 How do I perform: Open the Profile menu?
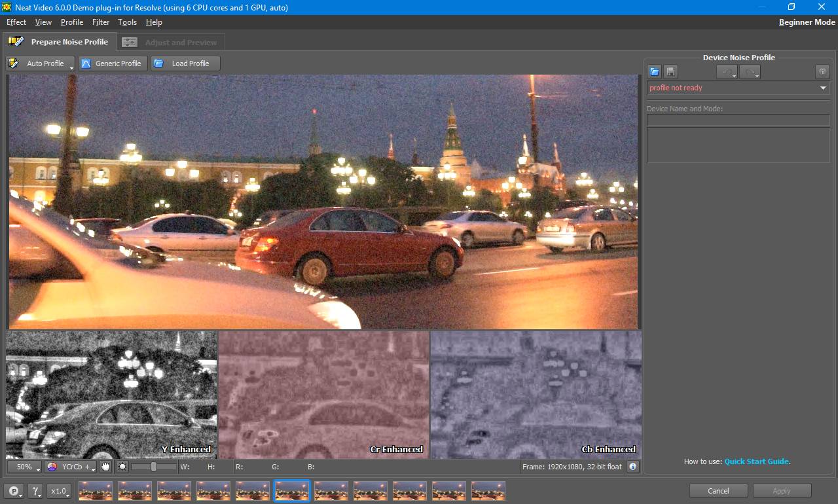click(x=72, y=22)
